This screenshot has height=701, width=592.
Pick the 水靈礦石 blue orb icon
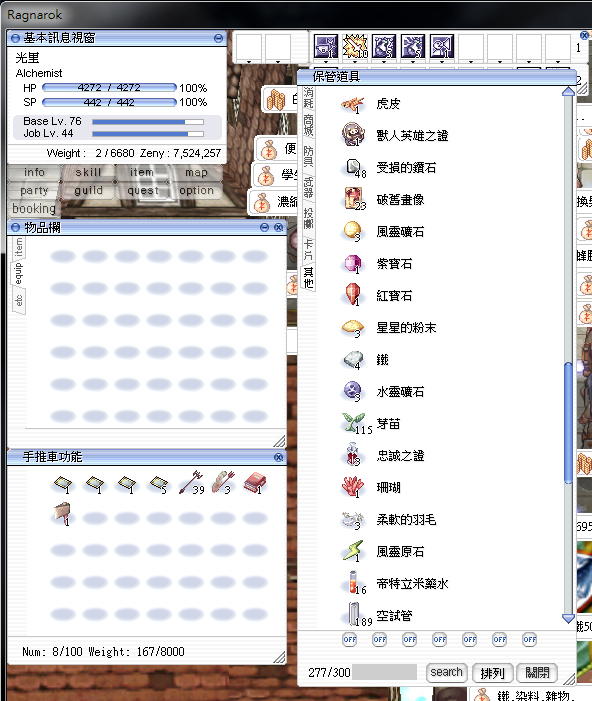pyautogui.click(x=352, y=391)
